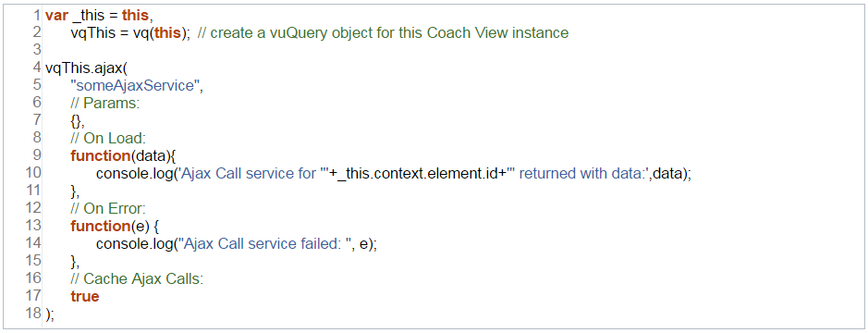Select line number 4 in the gutter
The height and width of the screenshot is (333, 868).
click(37, 68)
